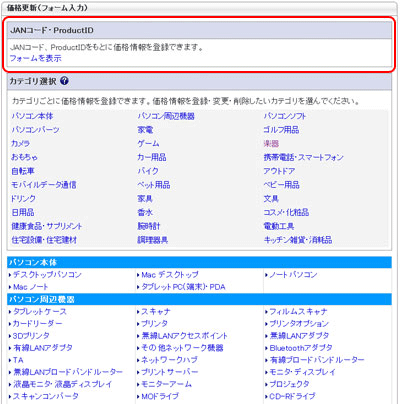
Task: Choose タブレットケース subcategory
Action: (x=40, y=312)
